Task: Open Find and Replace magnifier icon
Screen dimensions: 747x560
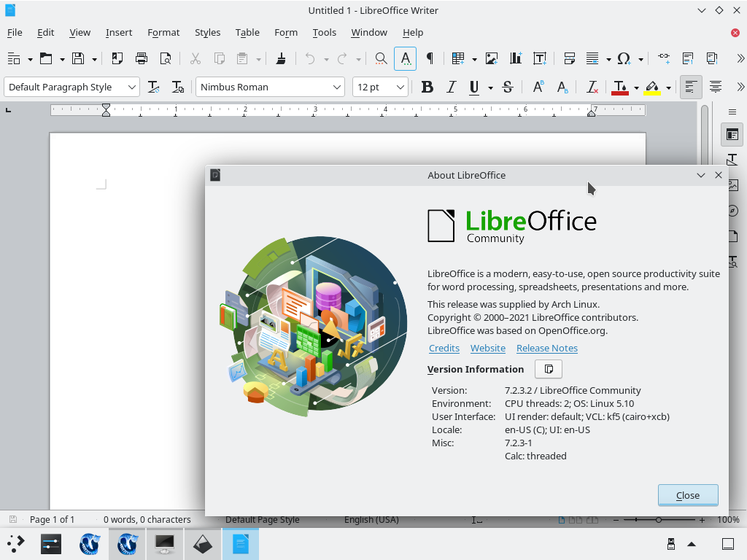Action: click(x=381, y=58)
